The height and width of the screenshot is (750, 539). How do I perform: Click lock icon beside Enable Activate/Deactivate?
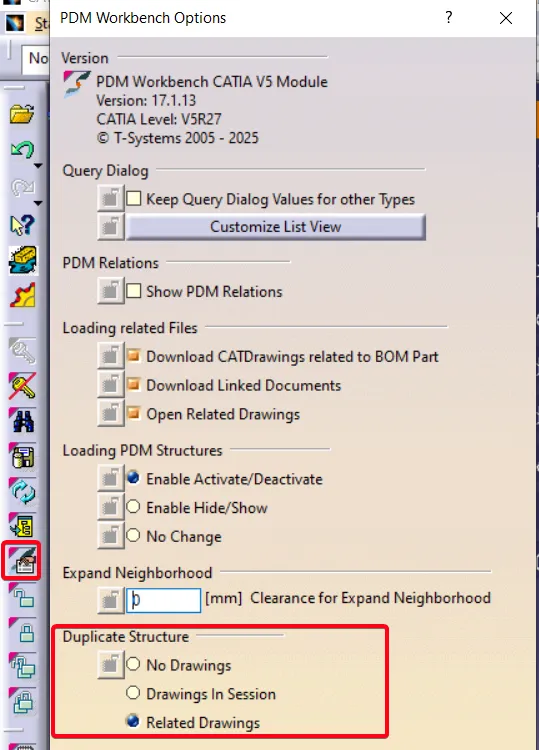[110, 478]
